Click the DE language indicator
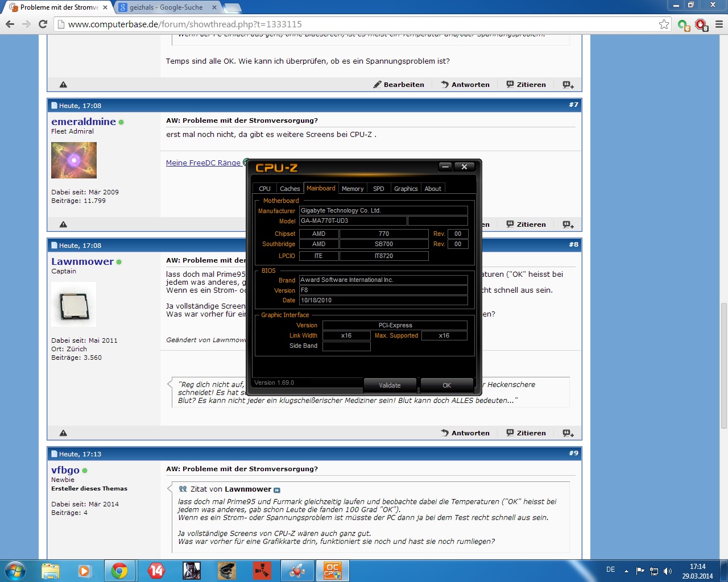This screenshot has height=582, width=728. [610, 569]
